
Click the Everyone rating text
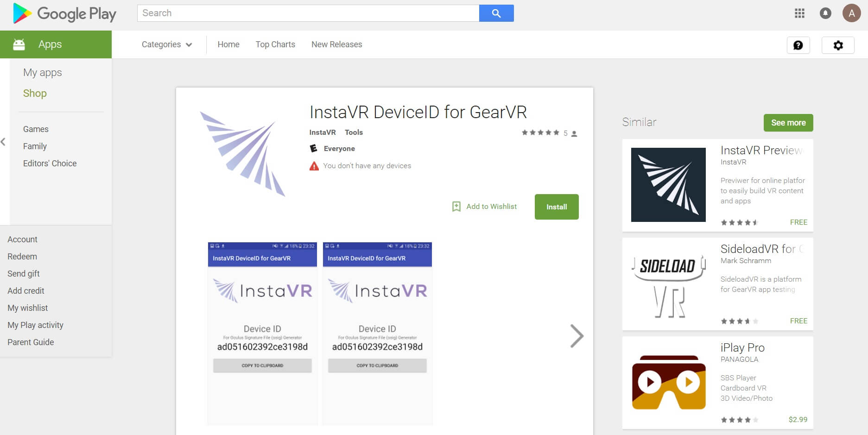tap(339, 149)
